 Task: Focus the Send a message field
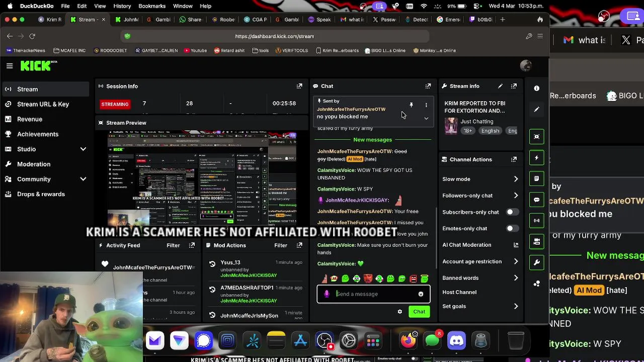(x=373, y=294)
